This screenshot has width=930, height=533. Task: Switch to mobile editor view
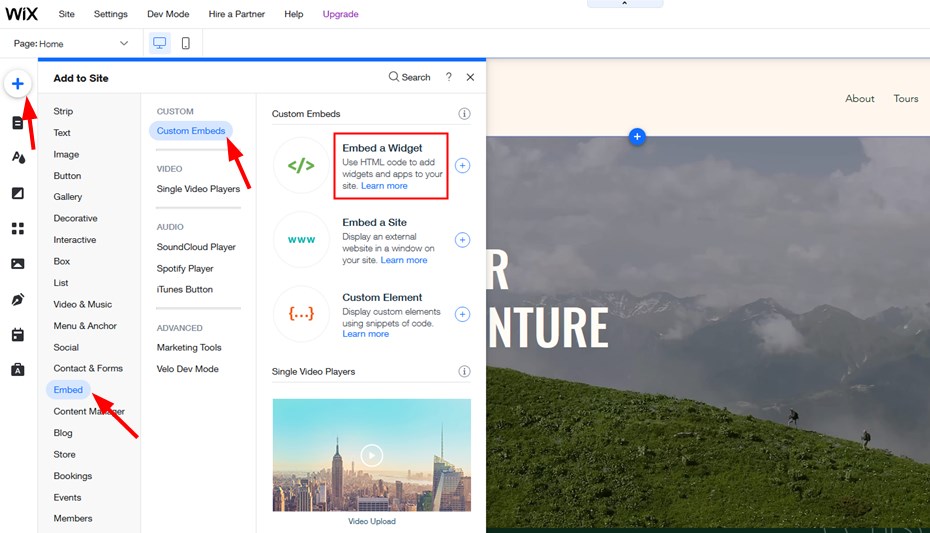[x=186, y=43]
